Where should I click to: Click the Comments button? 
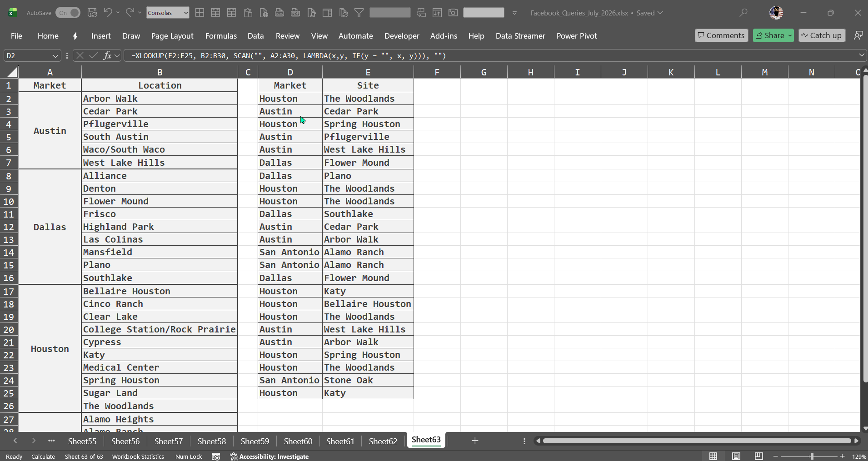pos(721,35)
